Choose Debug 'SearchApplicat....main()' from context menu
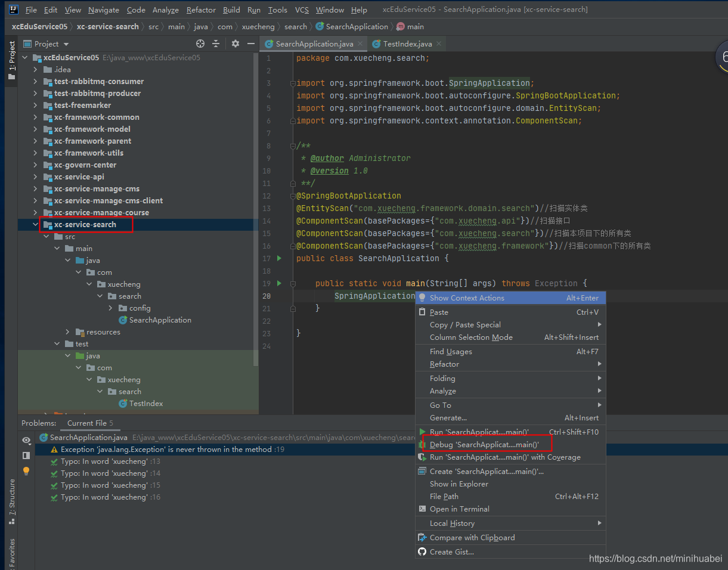Viewport: 728px width, 570px height. tap(510, 444)
